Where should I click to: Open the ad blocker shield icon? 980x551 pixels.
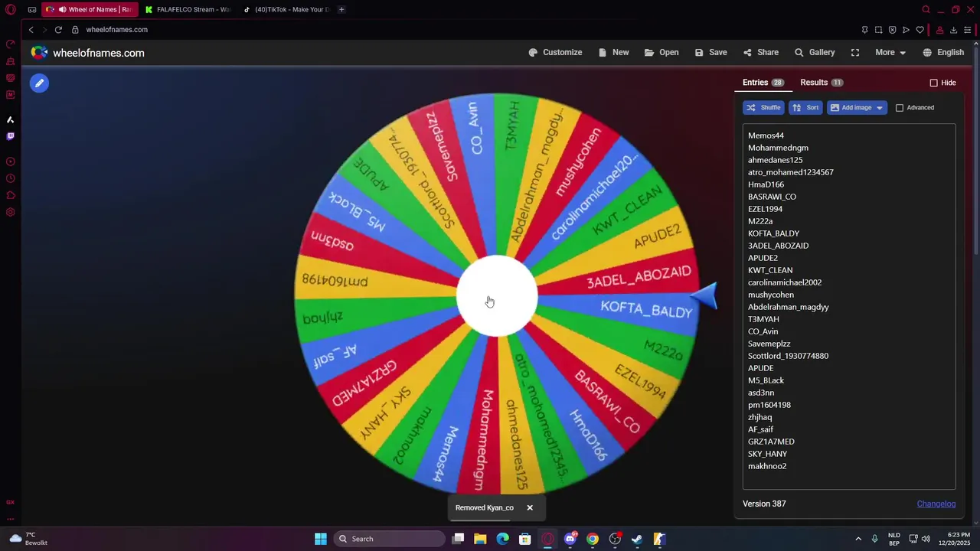coord(892,30)
